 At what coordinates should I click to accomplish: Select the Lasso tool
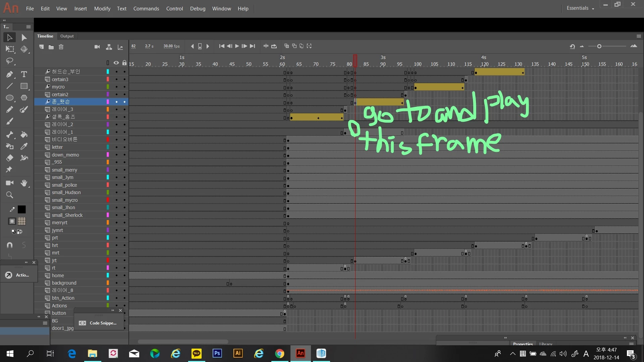click(10, 61)
